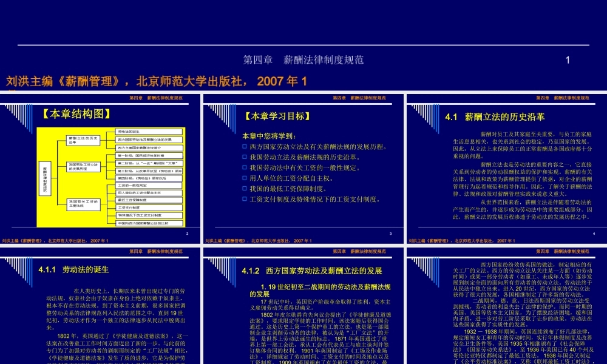Open the 4.1 薪酬立法的历史沿革 slide thumbnail
The height and width of the screenshot is (364, 607).
(x=507, y=169)
